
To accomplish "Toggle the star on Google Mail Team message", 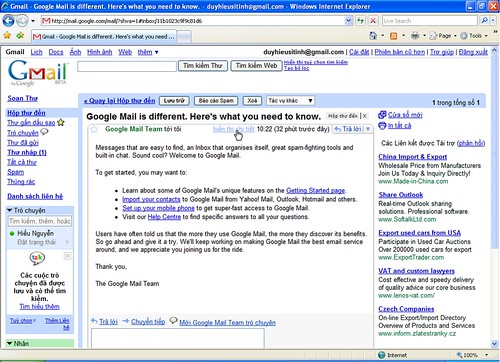I will (x=94, y=129).
